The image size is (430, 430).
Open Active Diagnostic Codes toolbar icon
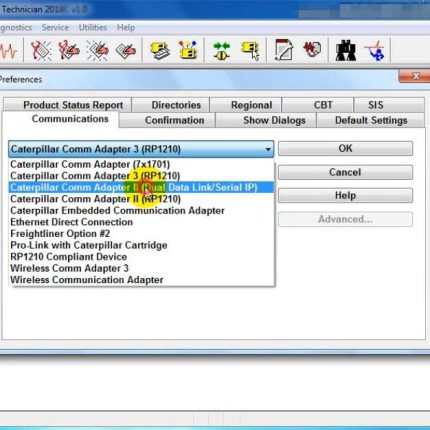pyautogui.click(x=41, y=50)
